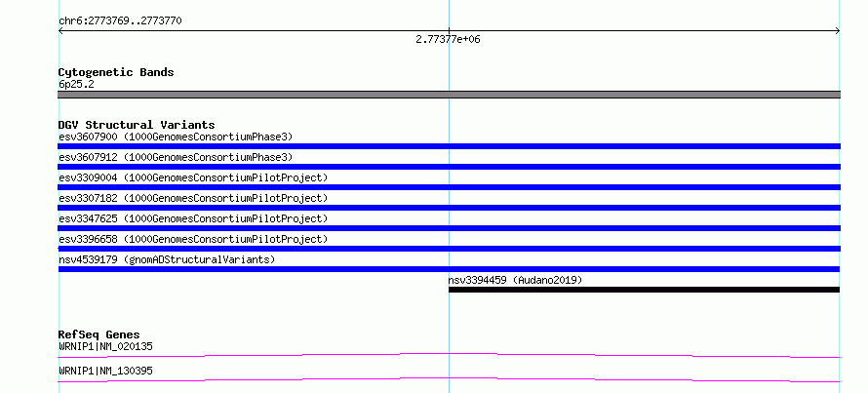Click blue bar under esv3309004

[x=449, y=187]
